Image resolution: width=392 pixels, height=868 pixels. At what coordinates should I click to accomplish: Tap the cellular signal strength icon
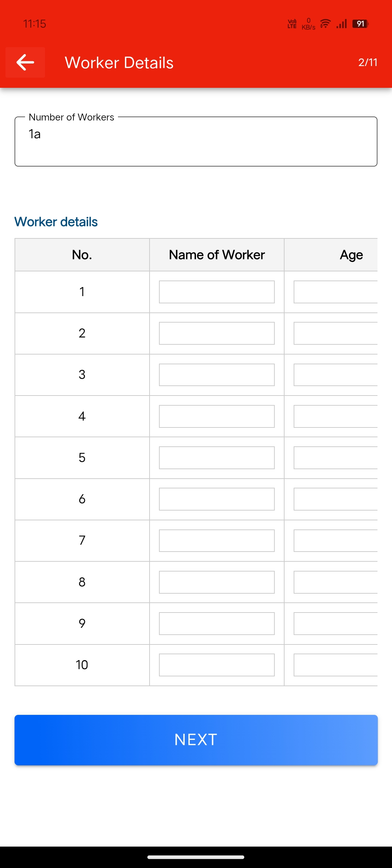342,24
